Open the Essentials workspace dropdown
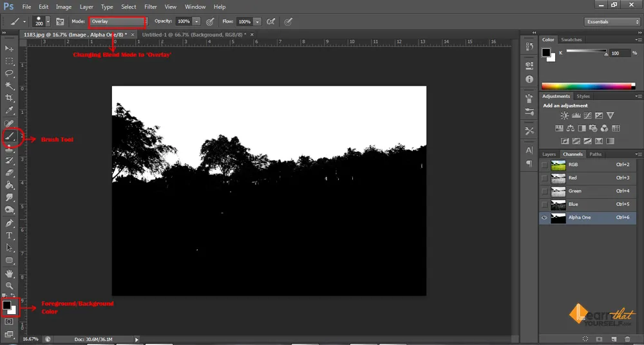Screen dimensions: 644x345 coord(612,21)
